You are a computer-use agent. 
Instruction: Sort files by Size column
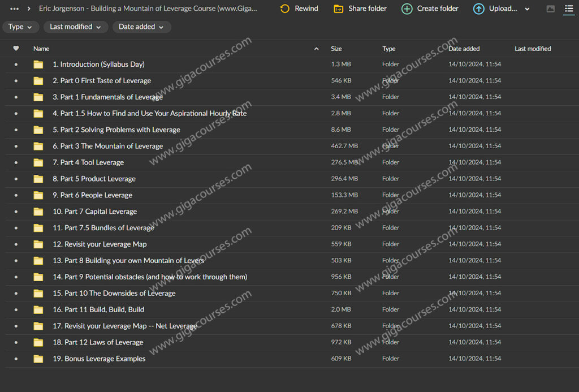[x=336, y=49]
